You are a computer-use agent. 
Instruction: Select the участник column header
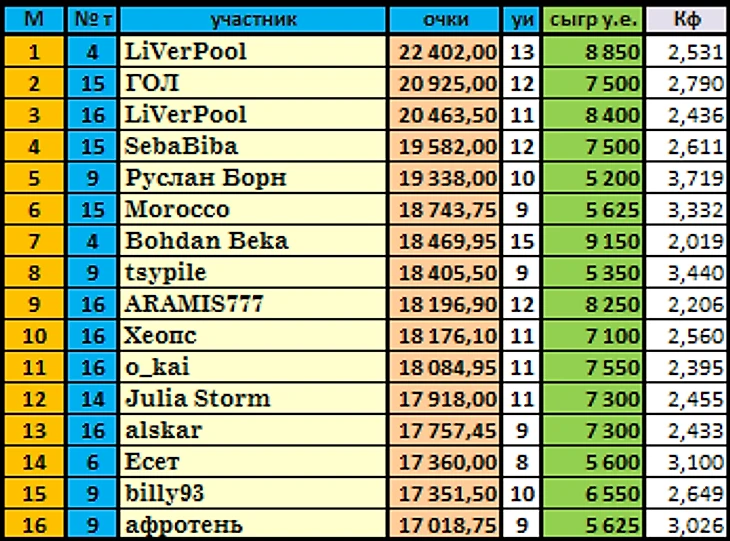pyautogui.click(x=253, y=20)
